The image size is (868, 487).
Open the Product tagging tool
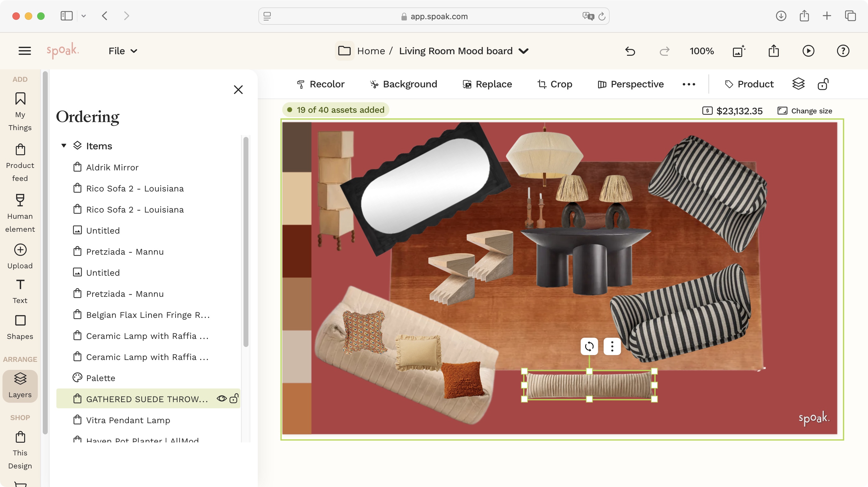(749, 84)
